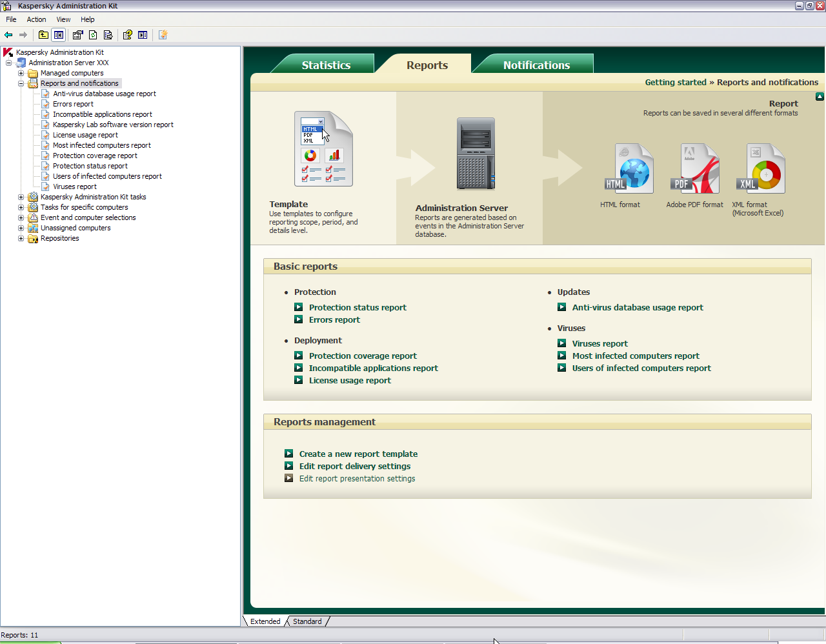The height and width of the screenshot is (644, 826).
Task: Click the Back arrow toolbar button
Action: click(8, 35)
